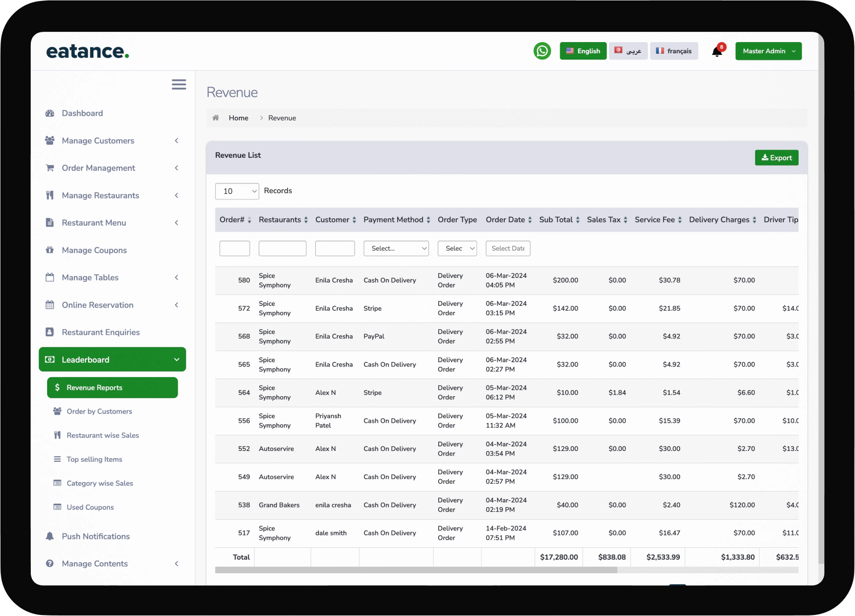Click the Export button

777,158
